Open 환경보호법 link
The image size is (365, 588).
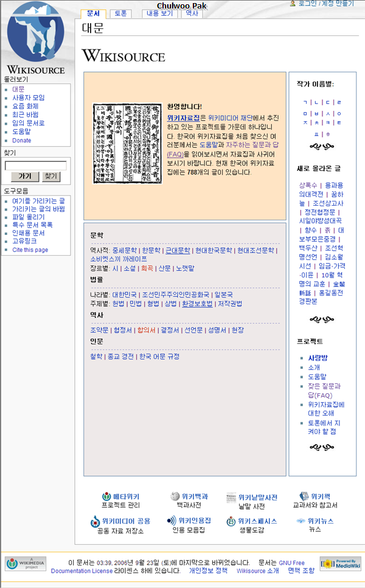coord(197,304)
